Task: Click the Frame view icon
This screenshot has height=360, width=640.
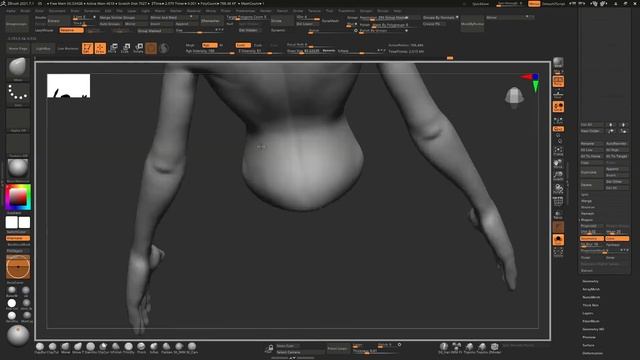Action: (x=558, y=151)
